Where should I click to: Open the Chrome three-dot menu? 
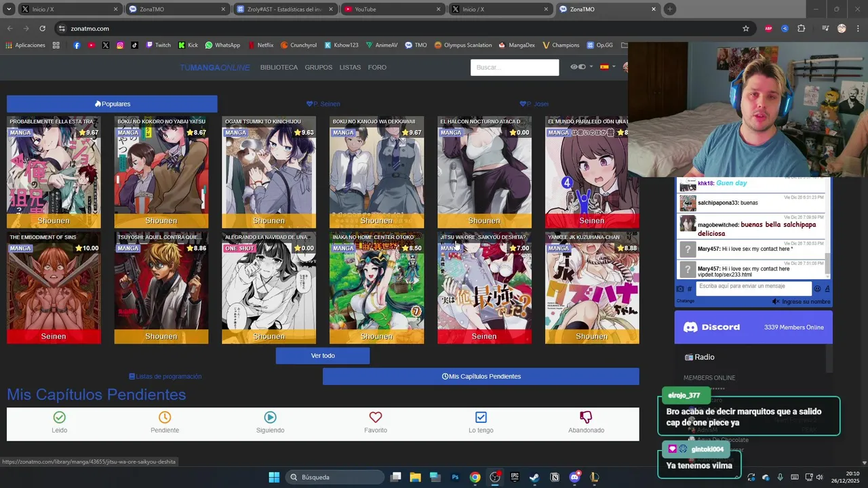(x=858, y=28)
